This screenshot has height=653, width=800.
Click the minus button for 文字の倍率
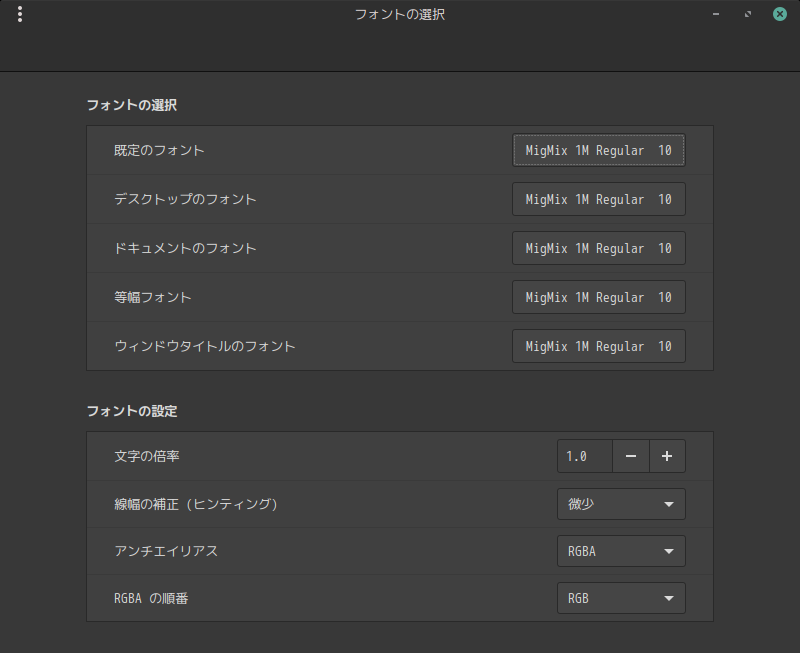click(x=631, y=457)
